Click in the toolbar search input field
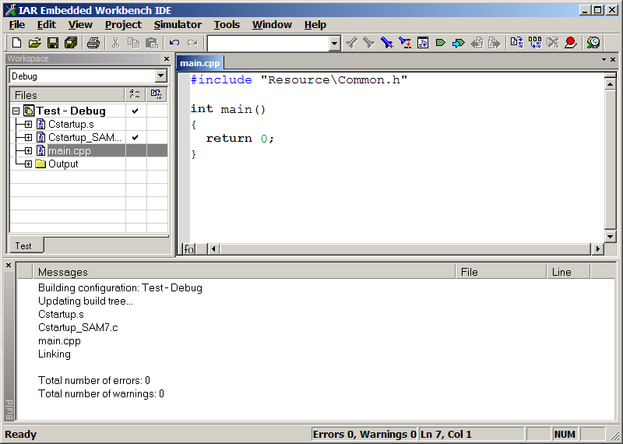Image resolution: width=623 pixels, height=444 pixels. 268,43
